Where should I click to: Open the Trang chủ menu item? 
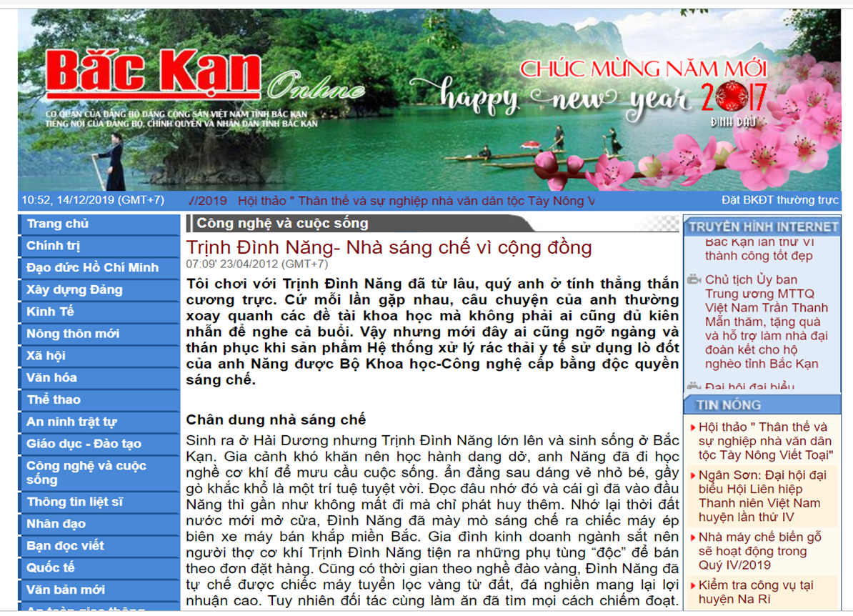click(x=58, y=224)
